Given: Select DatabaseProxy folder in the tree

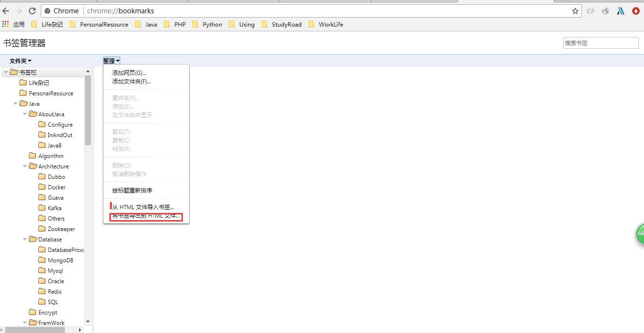Looking at the screenshot, I should point(61,250).
